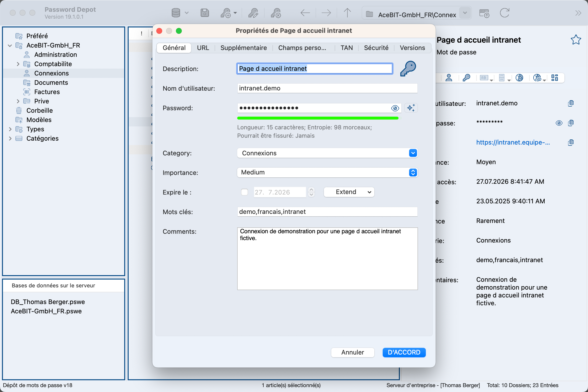Show the masked password in details pane
The width and height of the screenshot is (588, 392).
pos(559,123)
